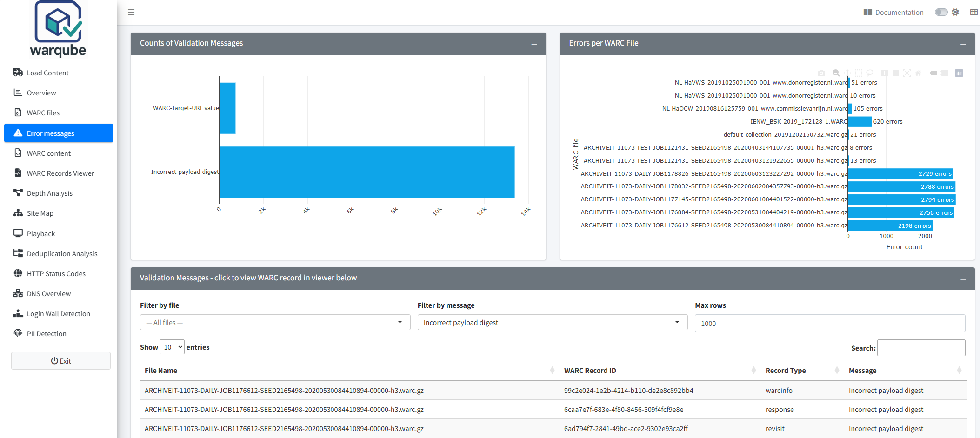The image size is (980, 438).
Task: Click the 2794 errors bar
Action: click(902, 199)
